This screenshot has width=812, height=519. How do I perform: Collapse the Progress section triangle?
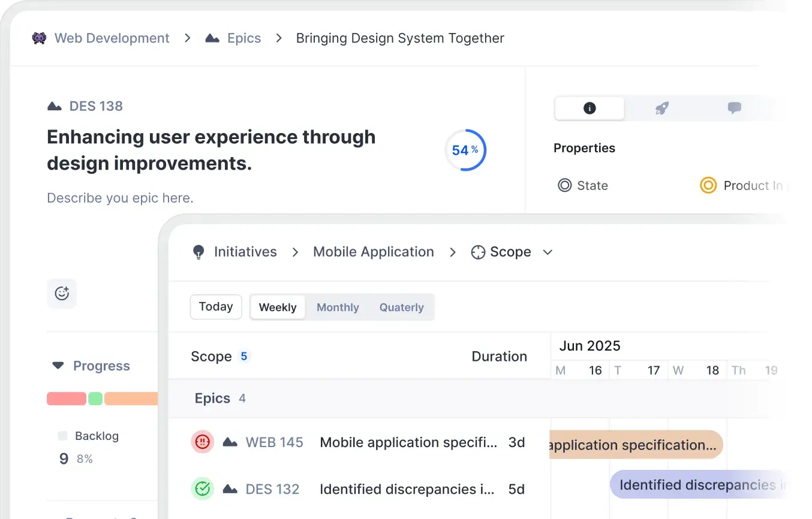coord(58,366)
